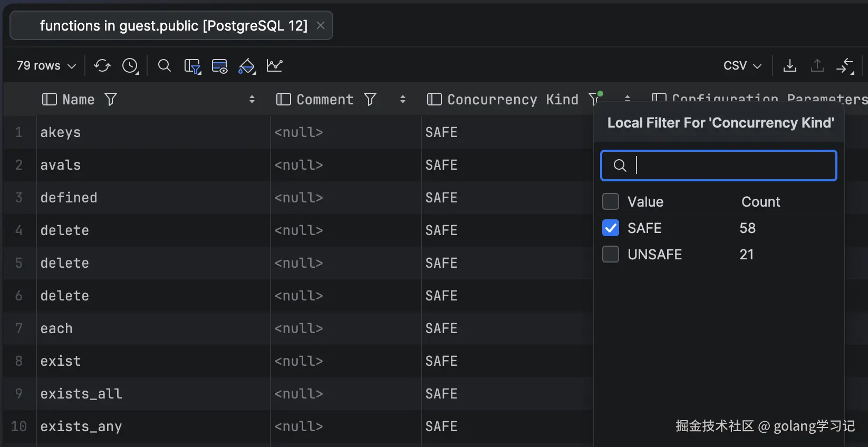This screenshot has height=447, width=868.
Task: Expand the 79 rows dropdown
Action: click(x=46, y=66)
